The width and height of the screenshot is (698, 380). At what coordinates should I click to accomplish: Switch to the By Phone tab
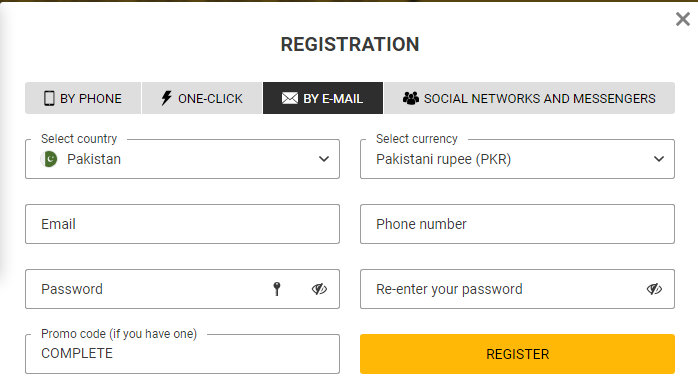83,98
